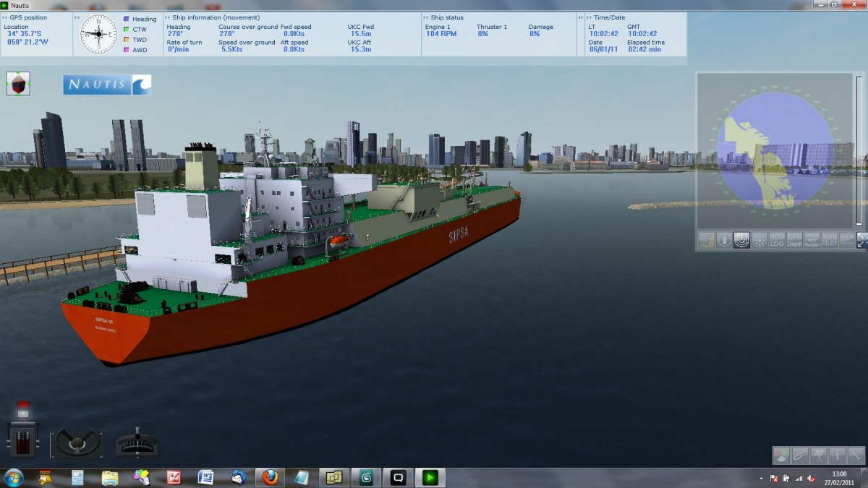Click the Heading value 278°
Screen dimensions: 868x488
(175, 34)
